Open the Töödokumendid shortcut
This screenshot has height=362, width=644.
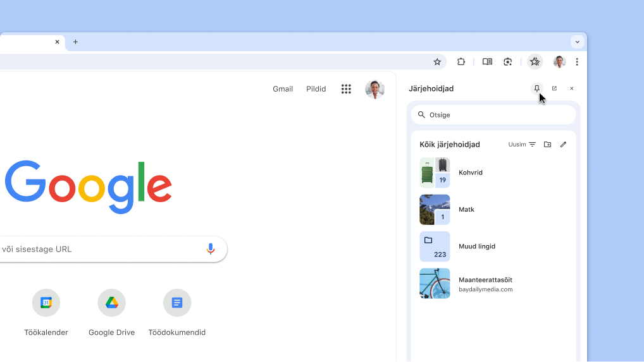pyautogui.click(x=177, y=312)
